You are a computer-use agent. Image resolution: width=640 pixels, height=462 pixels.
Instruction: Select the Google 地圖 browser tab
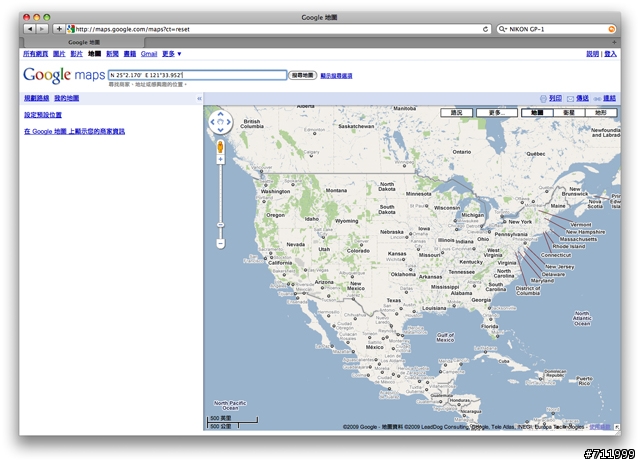[x=84, y=42]
